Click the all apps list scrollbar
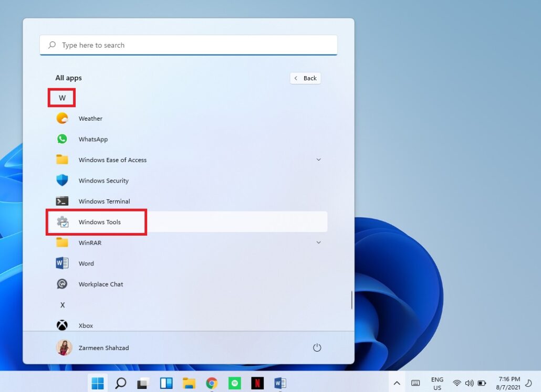Screen dimensions: 541x392 [351, 300]
